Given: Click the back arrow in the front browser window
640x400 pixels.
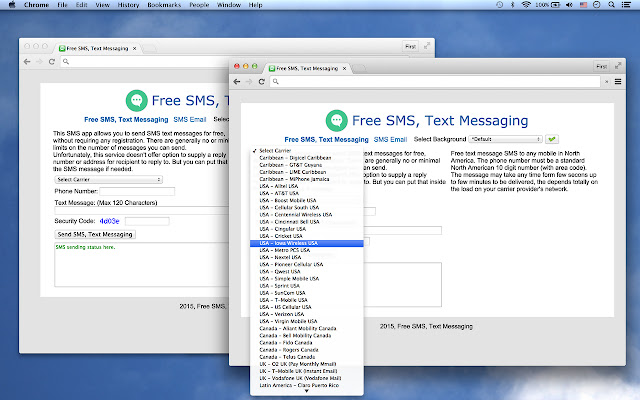Looking at the screenshot, I should click(x=237, y=82).
